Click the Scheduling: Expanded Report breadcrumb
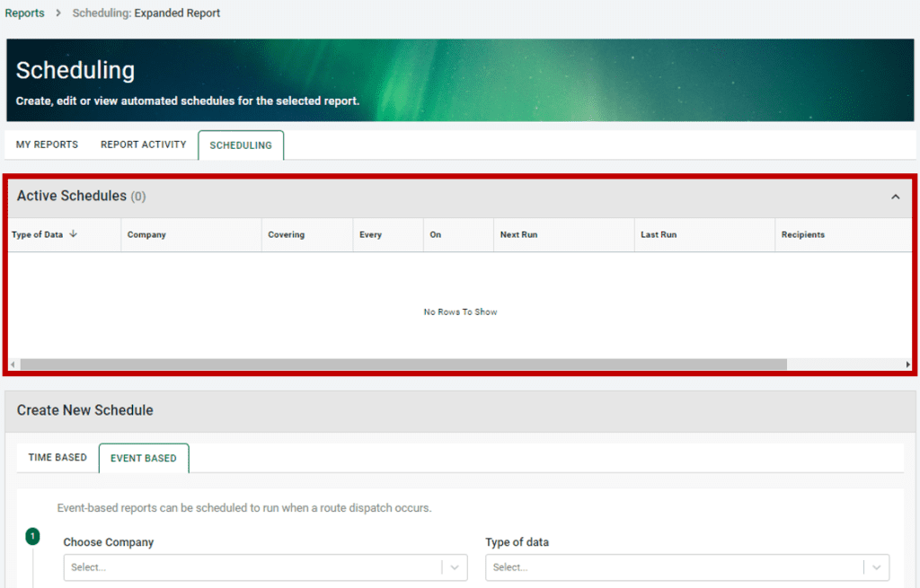This screenshot has height=588, width=920. [x=146, y=13]
